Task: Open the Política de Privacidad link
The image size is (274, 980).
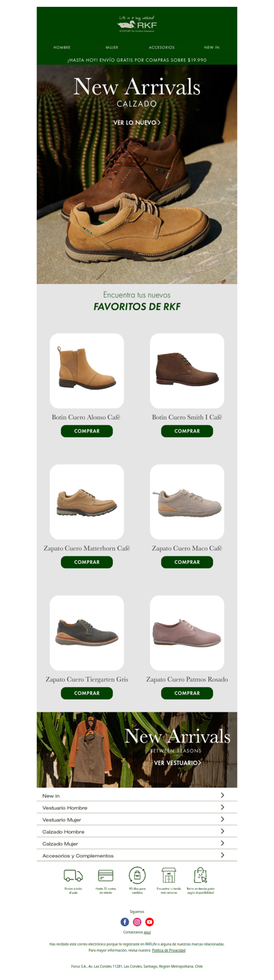Action: 169,950
